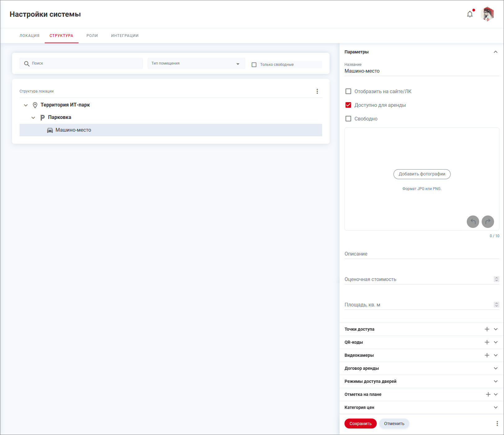504x435 pixels.
Task: Expand the 'Договор аренды' section
Action: (x=496, y=368)
